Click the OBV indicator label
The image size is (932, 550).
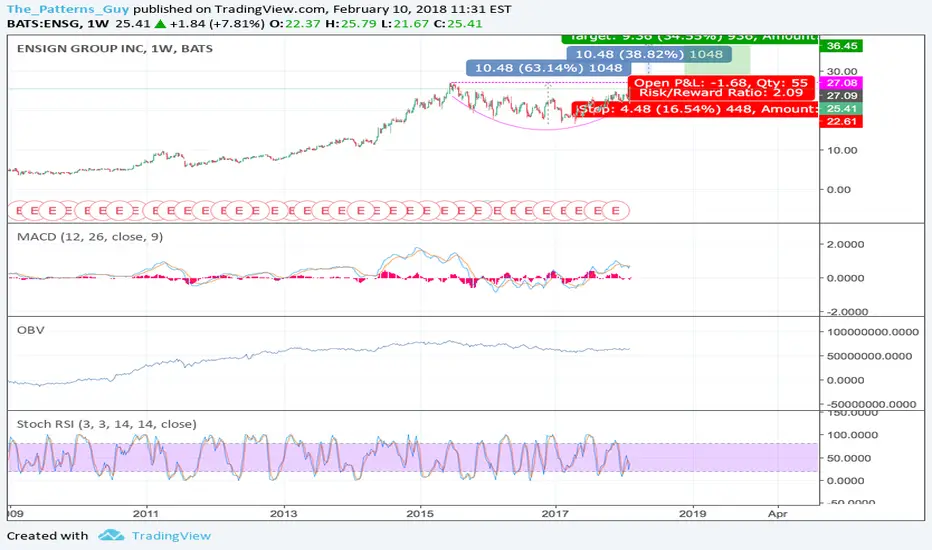30,330
